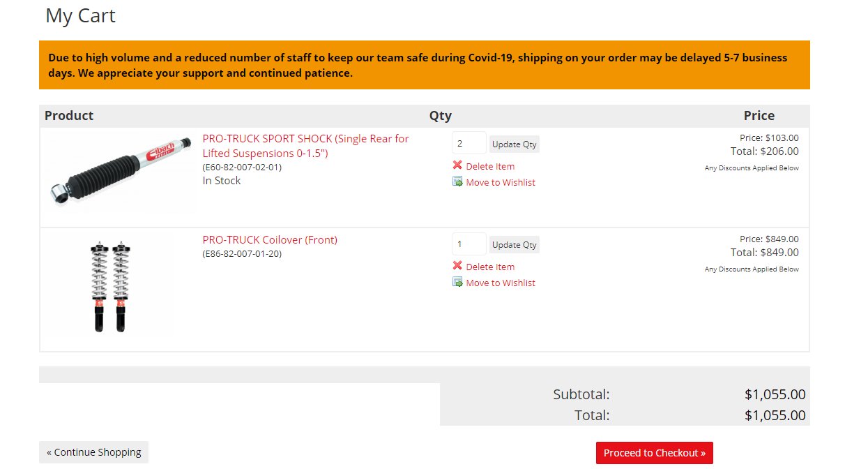Click the Subtotal amount $1,055.00

pos(775,394)
